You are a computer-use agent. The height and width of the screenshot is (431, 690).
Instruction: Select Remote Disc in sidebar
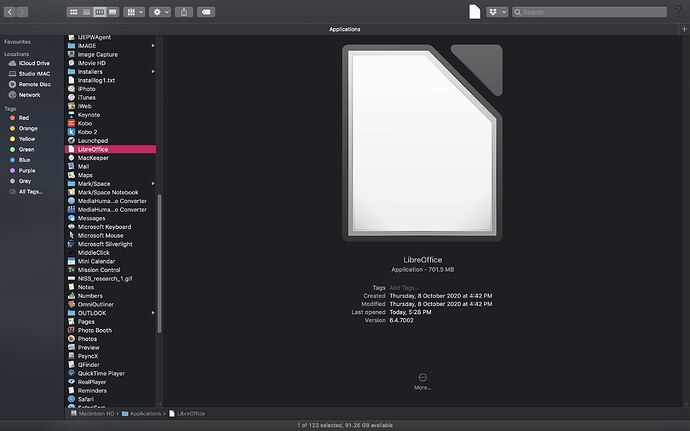[x=29, y=84]
